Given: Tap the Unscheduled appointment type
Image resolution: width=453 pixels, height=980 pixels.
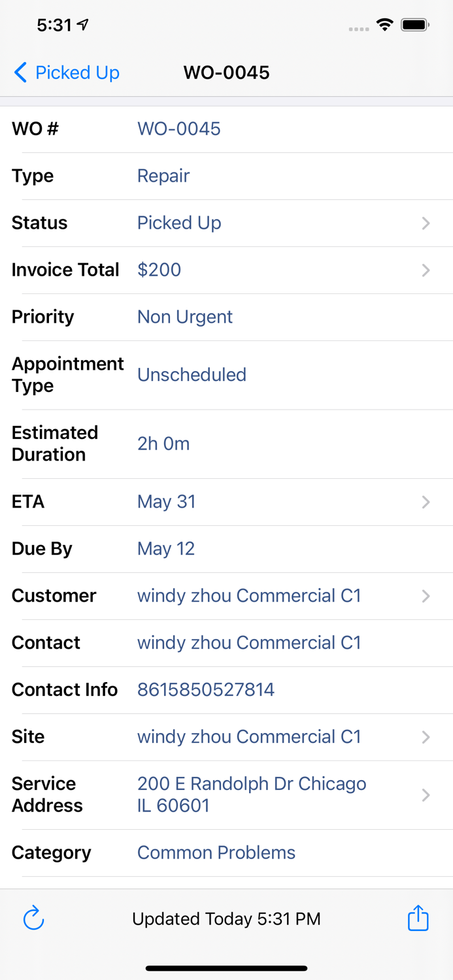Looking at the screenshot, I should tap(192, 375).
